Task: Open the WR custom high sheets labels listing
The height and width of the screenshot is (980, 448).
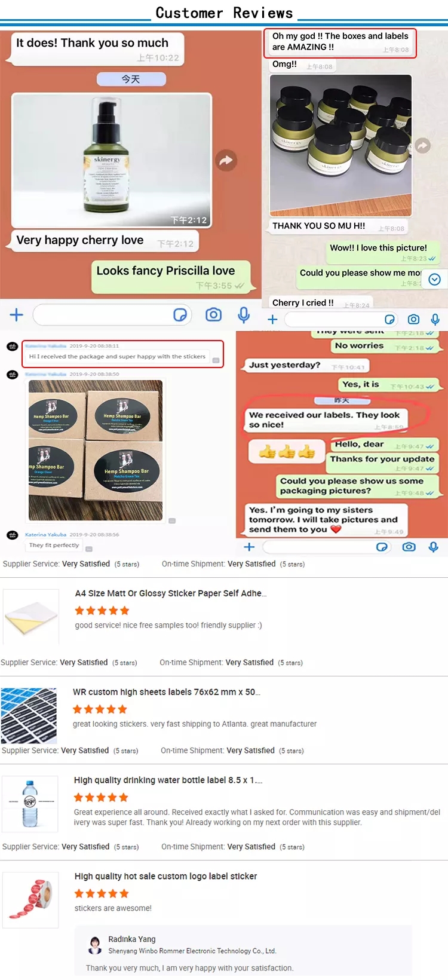Action: pos(167,692)
